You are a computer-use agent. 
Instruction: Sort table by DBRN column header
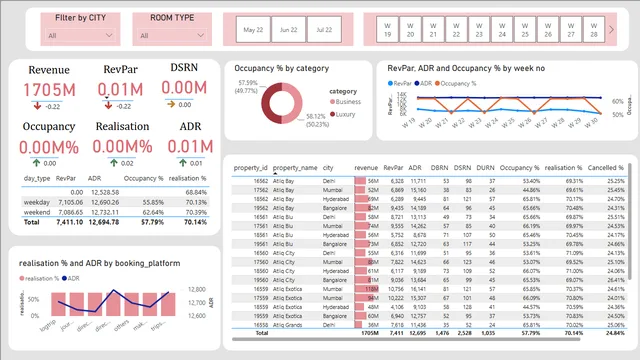click(440, 168)
